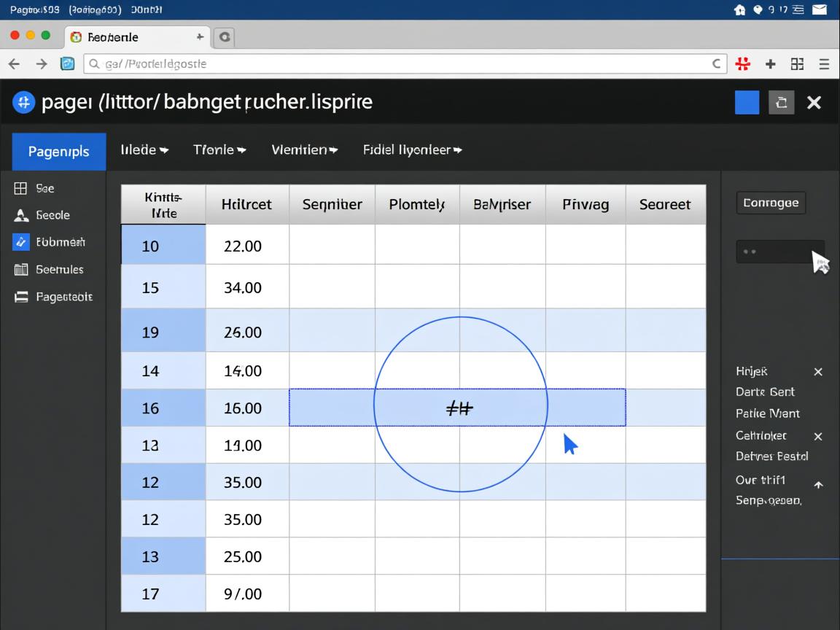Remove the Hrijek item with its X
840x630 pixels.
818,372
